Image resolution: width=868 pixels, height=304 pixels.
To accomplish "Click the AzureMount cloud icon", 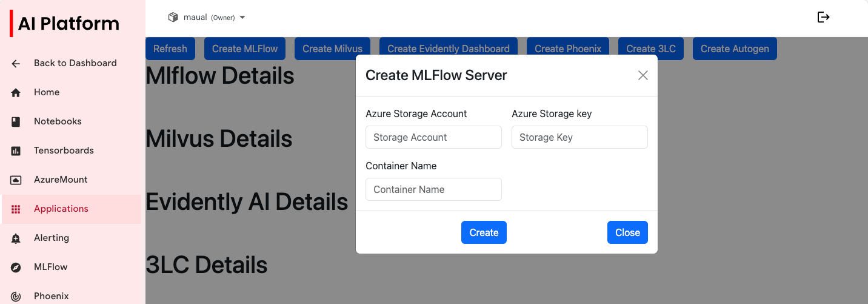I will 16,180.
